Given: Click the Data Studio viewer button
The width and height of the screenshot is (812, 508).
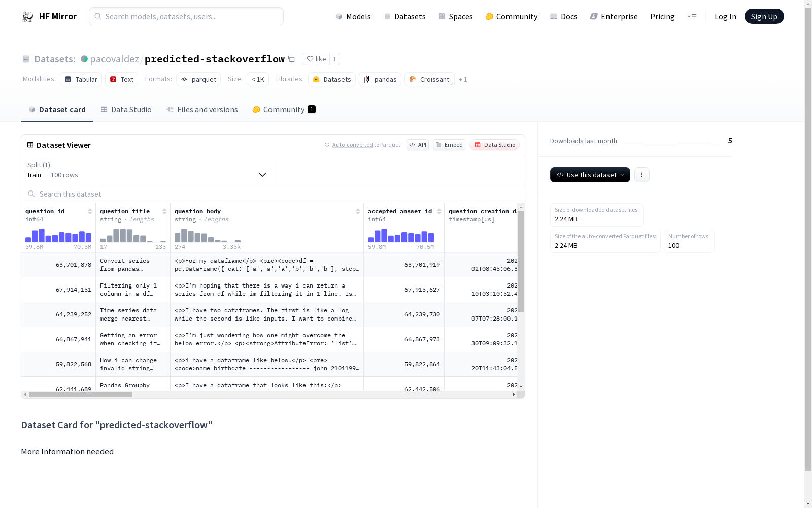Looking at the screenshot, I should tap(495, 145).
